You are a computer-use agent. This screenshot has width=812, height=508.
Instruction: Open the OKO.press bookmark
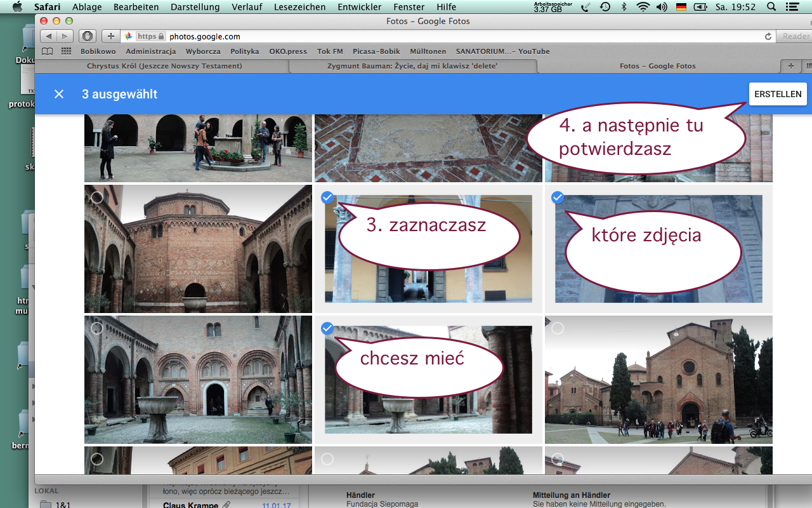tap(287, 51)
